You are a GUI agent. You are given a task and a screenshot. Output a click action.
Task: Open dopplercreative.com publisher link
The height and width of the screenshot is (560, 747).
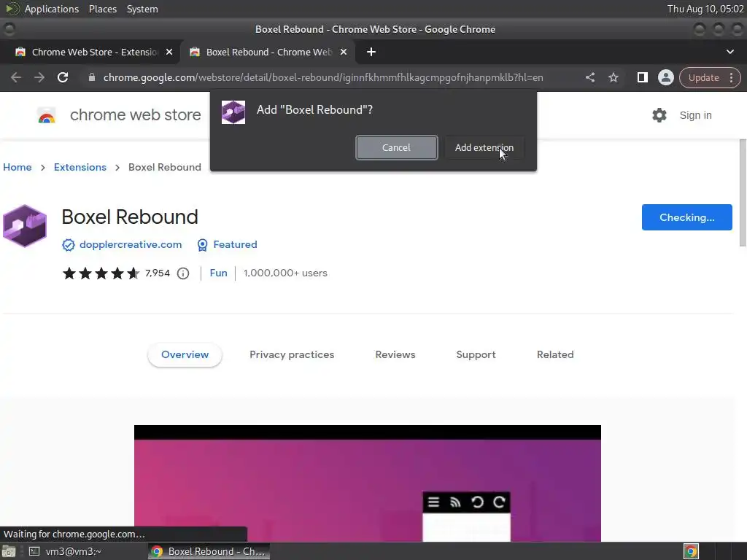131,244
